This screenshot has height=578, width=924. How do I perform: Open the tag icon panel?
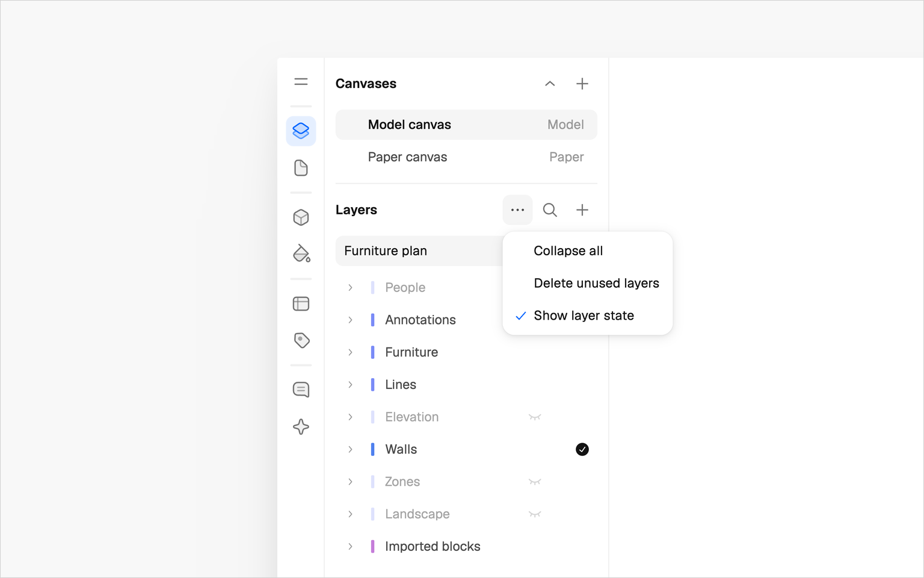[x=301, y=340]
